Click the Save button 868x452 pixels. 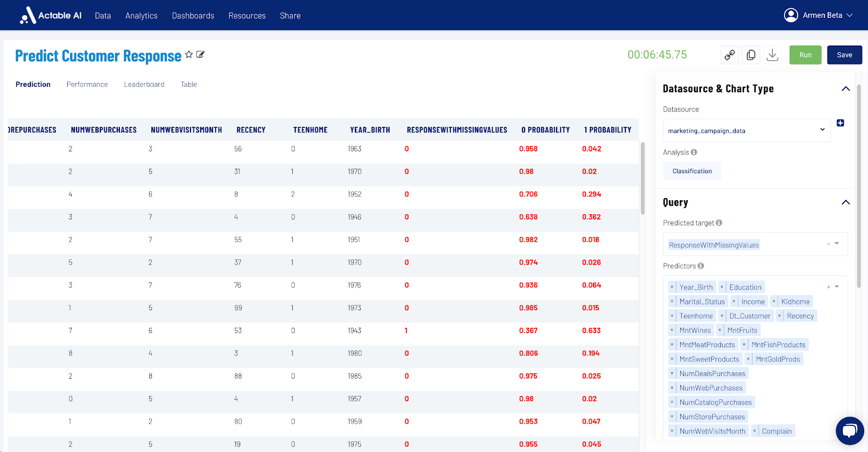point(845,55)
